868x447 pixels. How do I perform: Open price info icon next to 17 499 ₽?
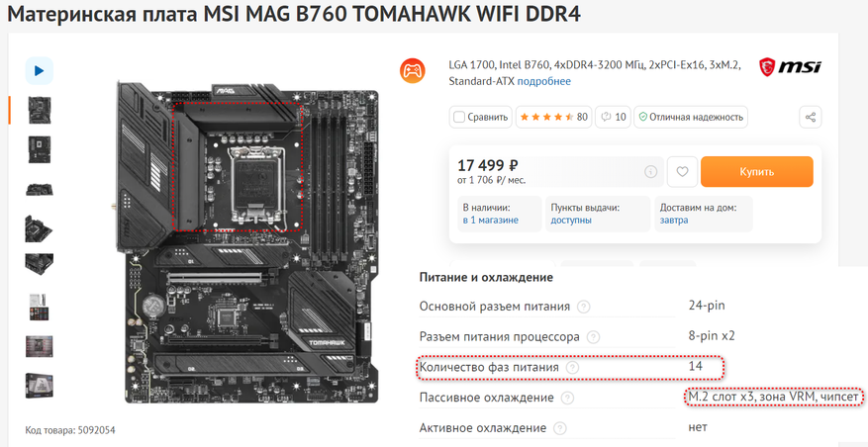pos(651,172)
